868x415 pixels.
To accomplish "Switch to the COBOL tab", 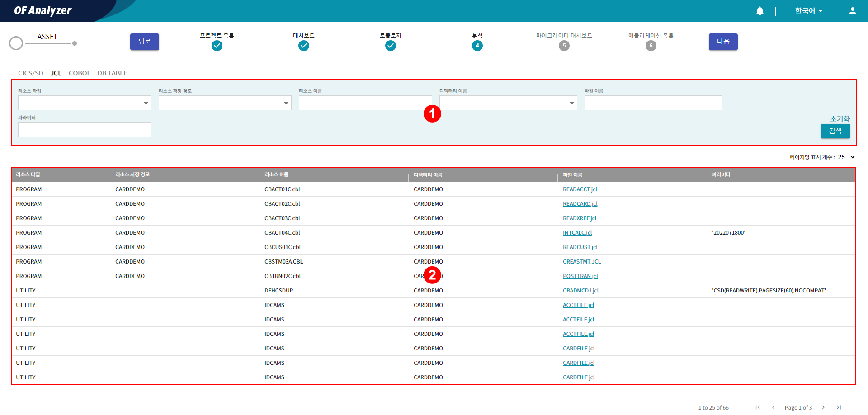I will [x=80, y=73].
